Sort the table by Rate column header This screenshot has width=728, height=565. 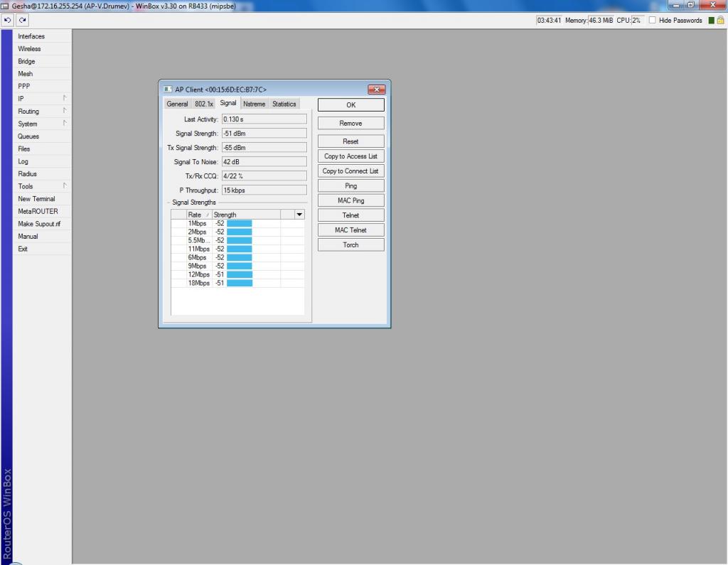[196, 215]
